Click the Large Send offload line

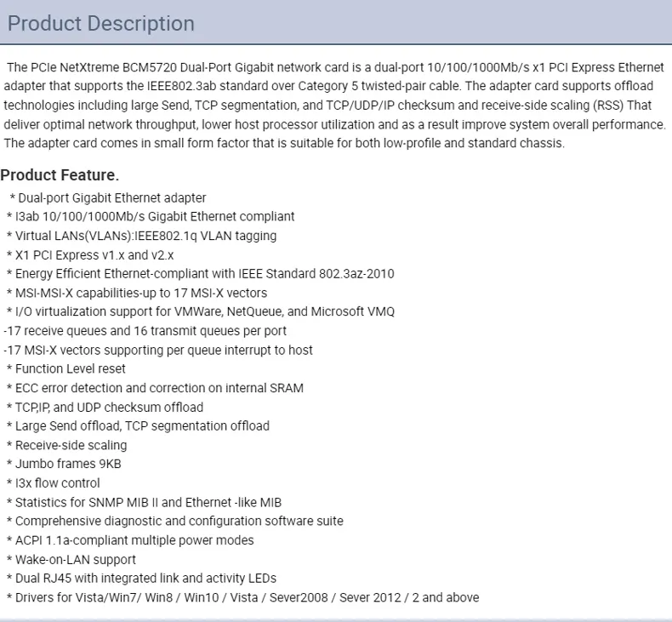(138, 426)
